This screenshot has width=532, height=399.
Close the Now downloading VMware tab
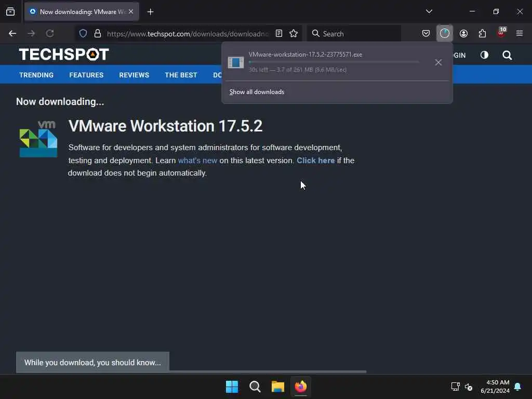[130, 11]
